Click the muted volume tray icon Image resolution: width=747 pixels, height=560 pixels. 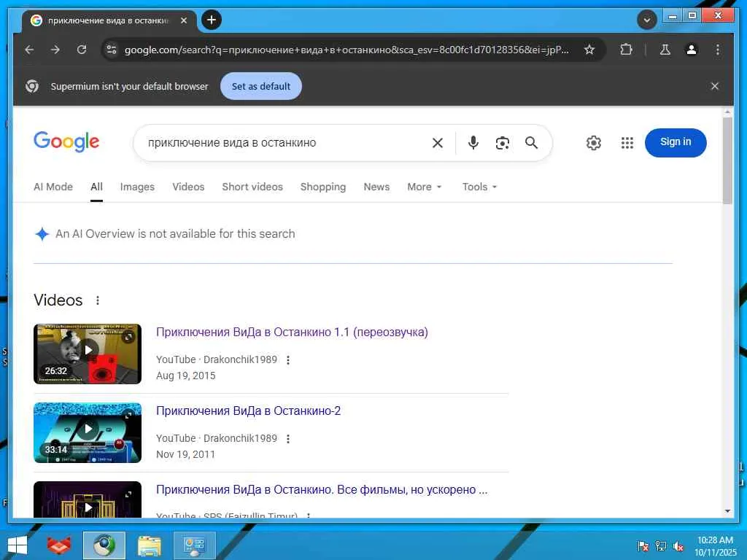(678, 545)
